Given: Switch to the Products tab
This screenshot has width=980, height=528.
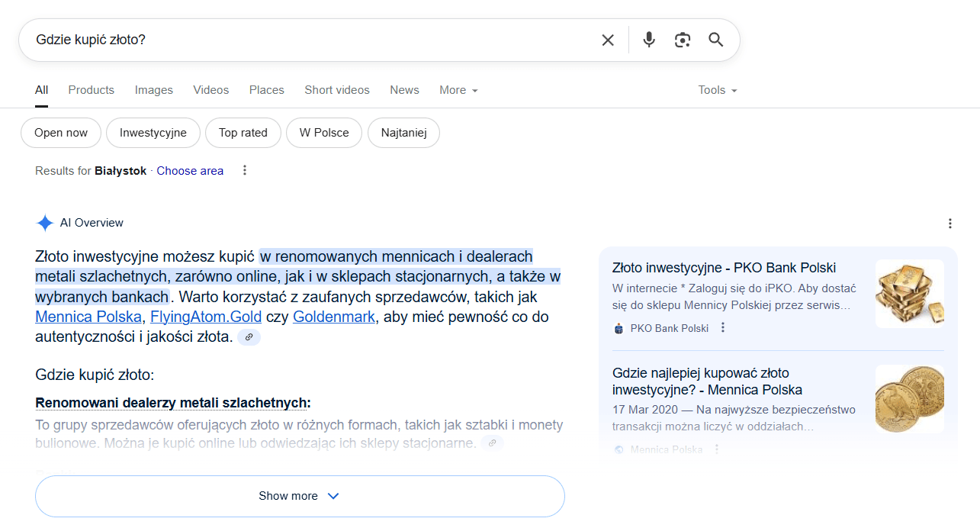Looking at the screenshot, I should coord(92,90).
